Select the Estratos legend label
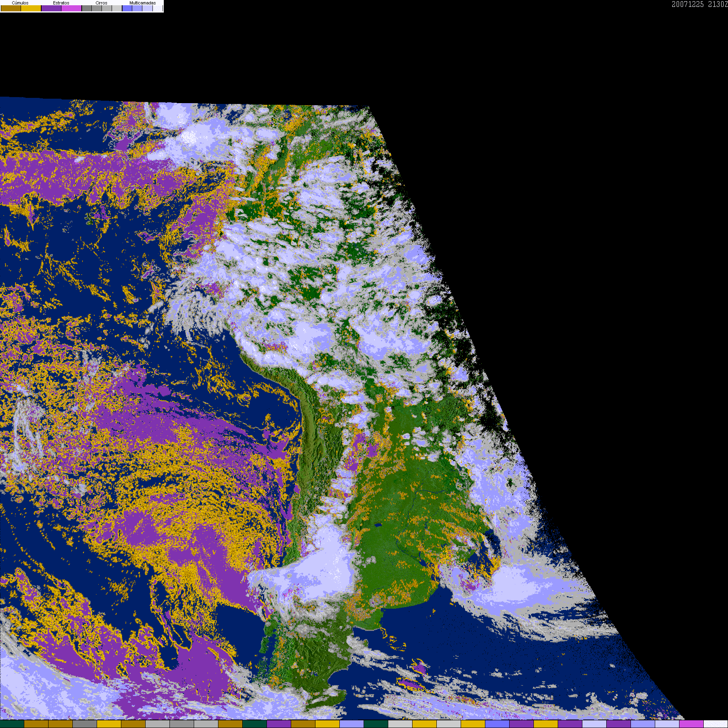Screen dimensions: 728x728 (x=61, y=3)
